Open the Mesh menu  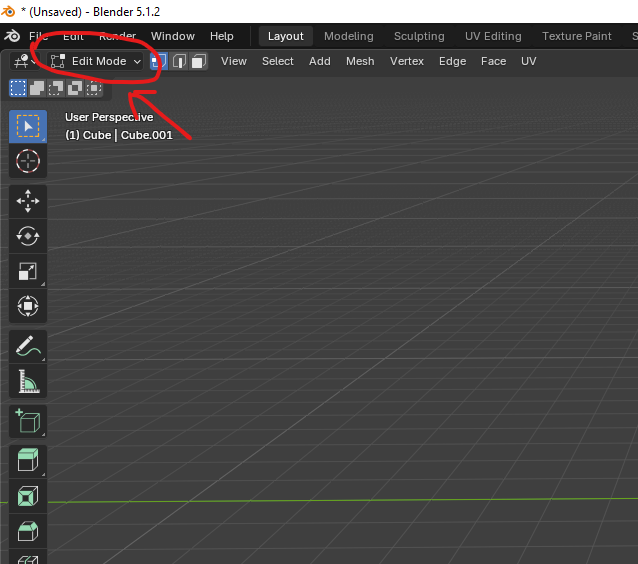(x=360, y=61)
